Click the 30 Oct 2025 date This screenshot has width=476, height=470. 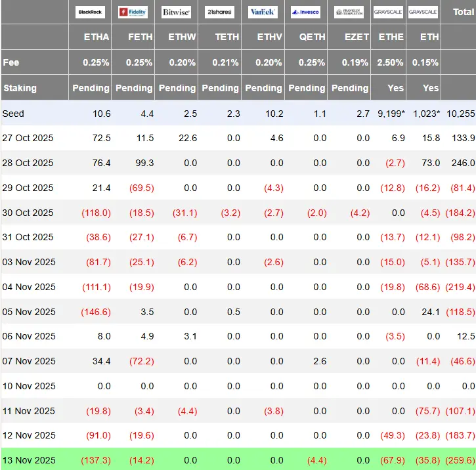(x=28, y=213)
